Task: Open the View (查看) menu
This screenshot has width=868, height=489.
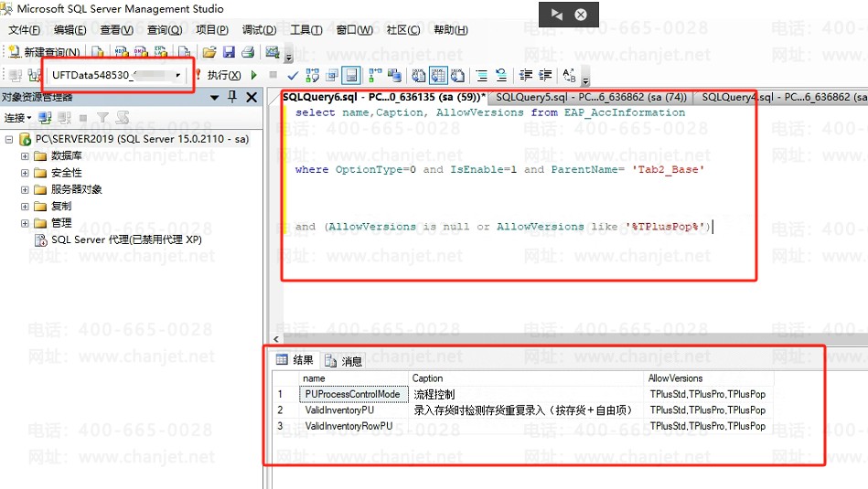Action: click(116, 30)
